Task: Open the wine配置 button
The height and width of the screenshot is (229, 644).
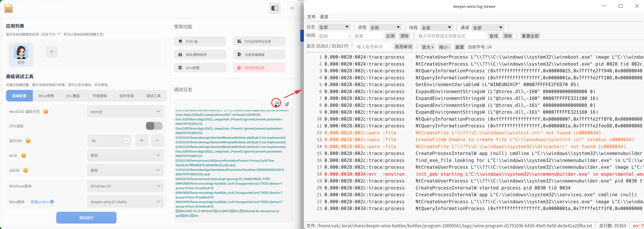Action: pos(200,68)
